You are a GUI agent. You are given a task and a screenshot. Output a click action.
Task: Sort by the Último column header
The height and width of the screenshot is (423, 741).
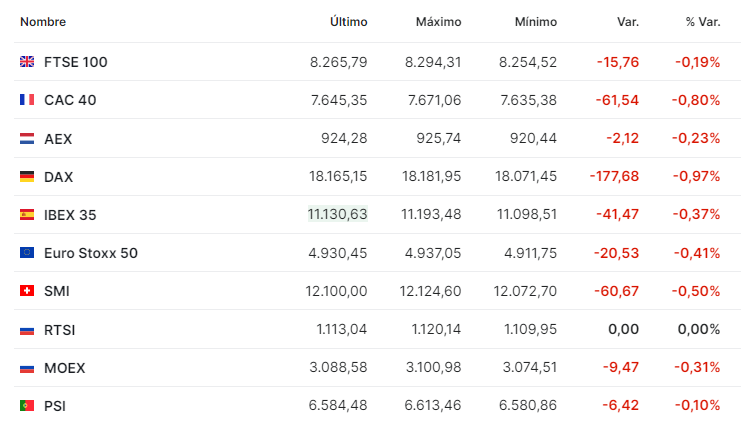(x=349, y=22)
